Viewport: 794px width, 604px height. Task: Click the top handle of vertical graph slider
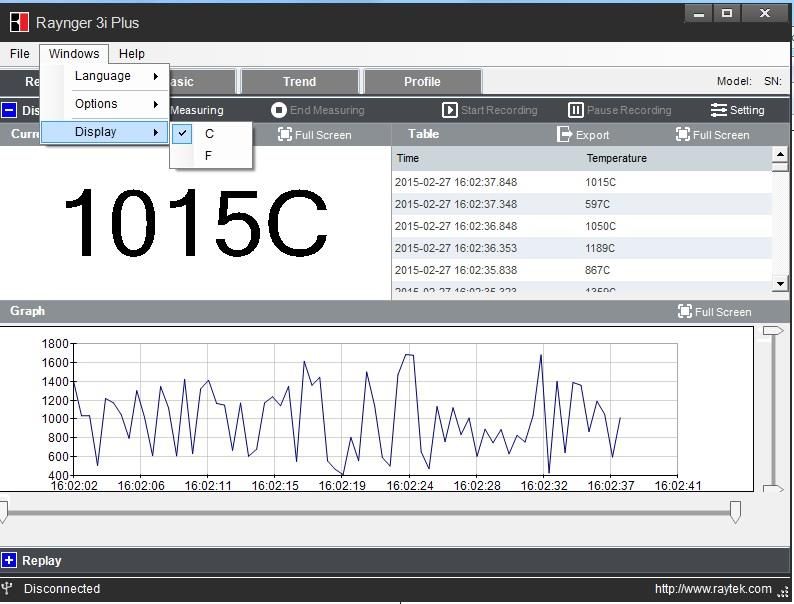773,331
